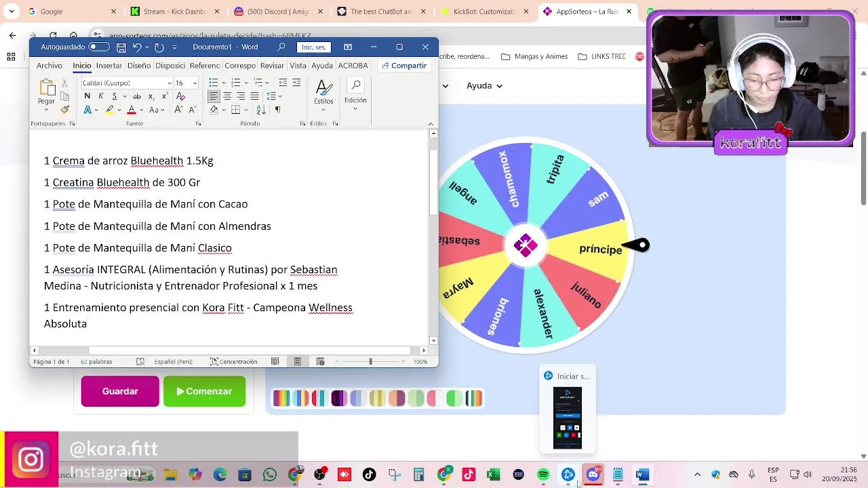Switch to the Diseño ribbon tab
The height and width of the screenshot is (488, 868).
coord(139,66)
